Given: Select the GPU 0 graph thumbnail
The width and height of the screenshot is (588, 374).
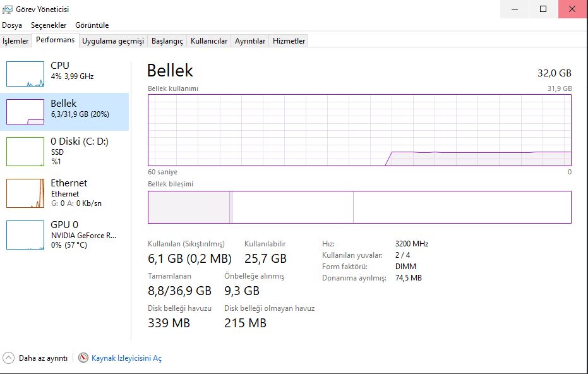Looking at the screenshot, I should [x=25, y=234].
